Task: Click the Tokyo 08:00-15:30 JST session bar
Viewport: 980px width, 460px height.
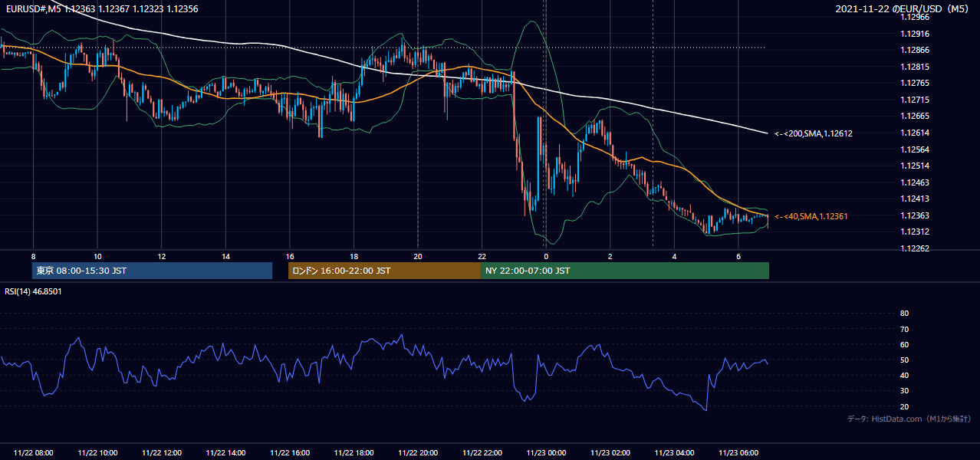Action: [x=152, y=271]
